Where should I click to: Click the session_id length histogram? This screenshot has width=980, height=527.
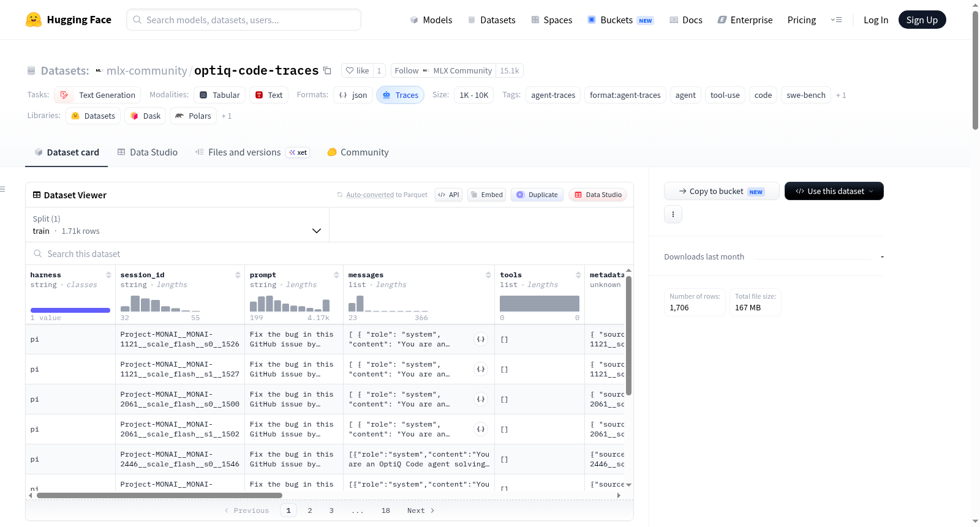tap(160, 304)
